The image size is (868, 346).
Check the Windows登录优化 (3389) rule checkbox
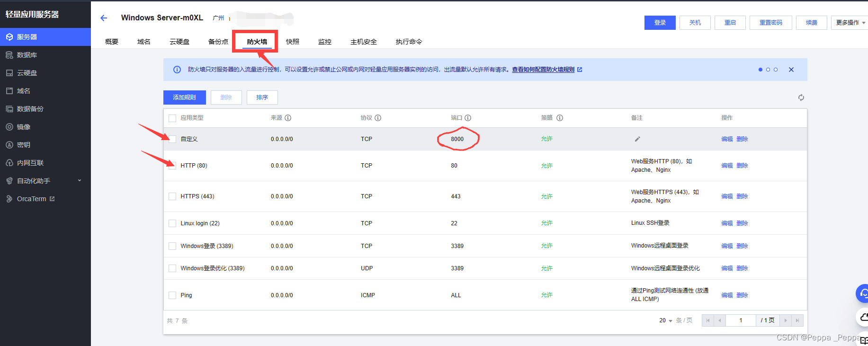click(172, 268)
